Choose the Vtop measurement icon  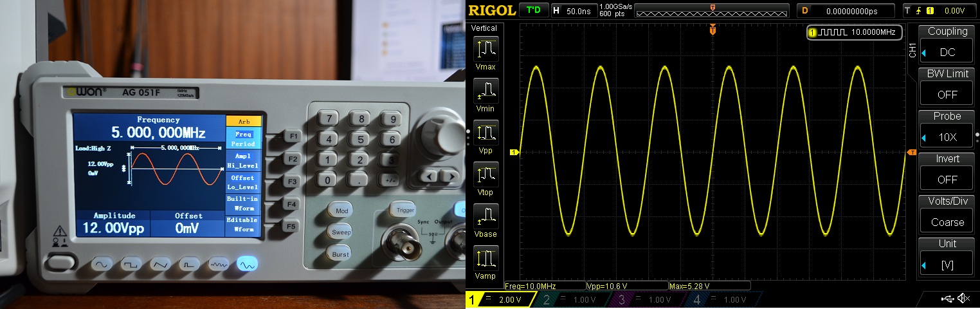pyautogui.click(x=486, y=174)
